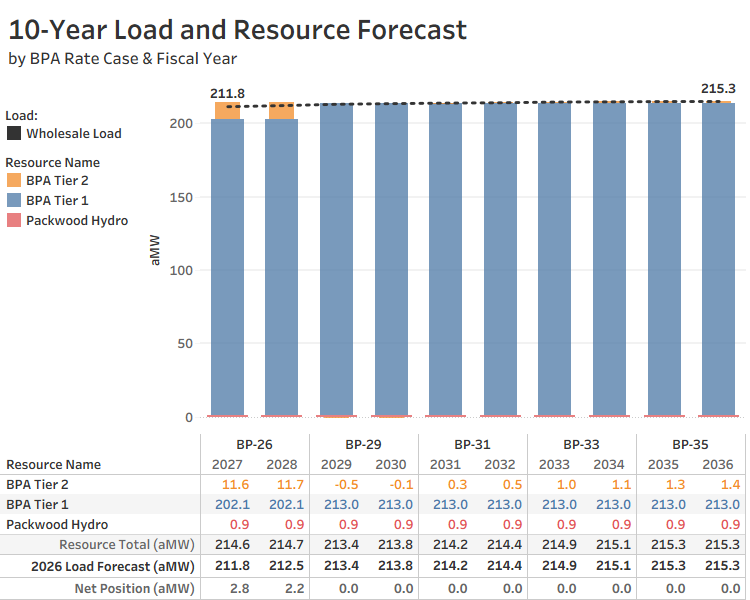This screenshot has width=750, height=600.
Task: Click the Wholesale Load black legend swatch
Action: point(14,133)
